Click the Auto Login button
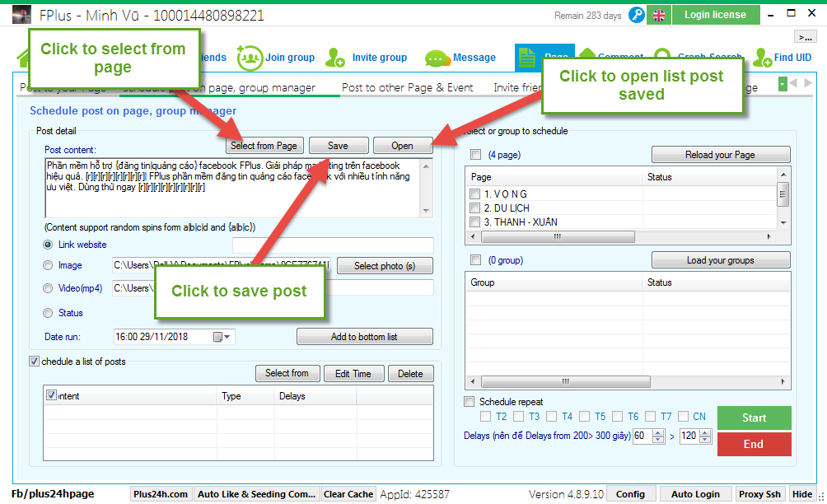This screenshot has width=827, height=504. pyautogui.click(x=696, y=494)
